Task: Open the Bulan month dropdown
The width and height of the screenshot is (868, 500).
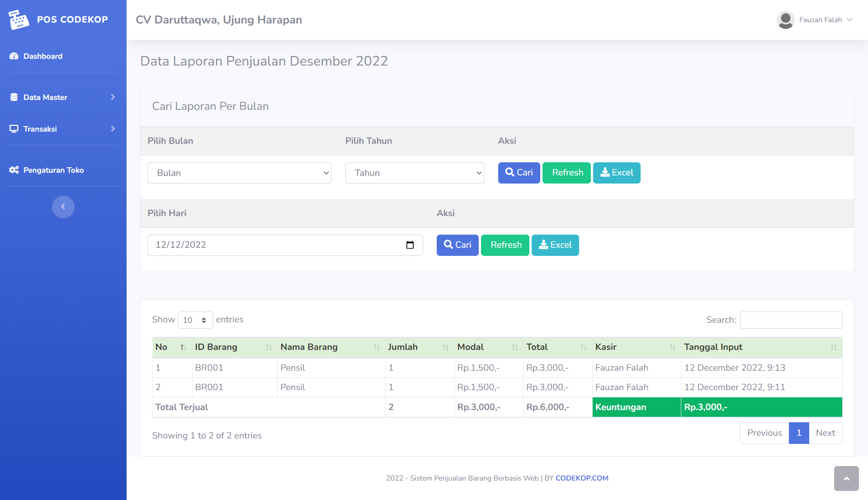Action: click(239, 173)
